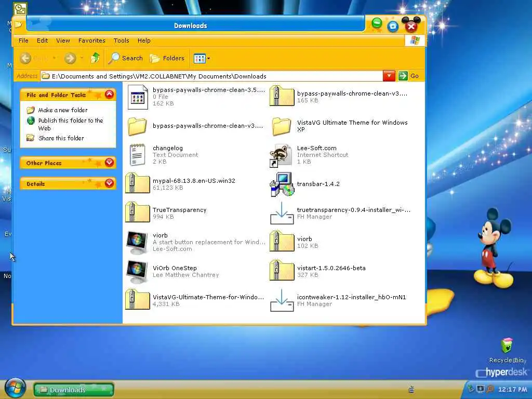Click the changelog filename text
532x399 pixels.
(x=168, y=148)
